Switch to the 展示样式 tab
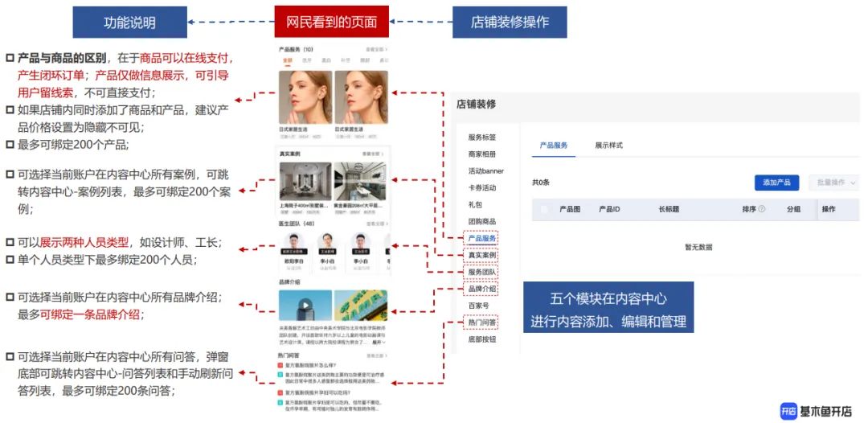Image resolution: width=868 pixels, height=423 pixels. tap(608, 146)
